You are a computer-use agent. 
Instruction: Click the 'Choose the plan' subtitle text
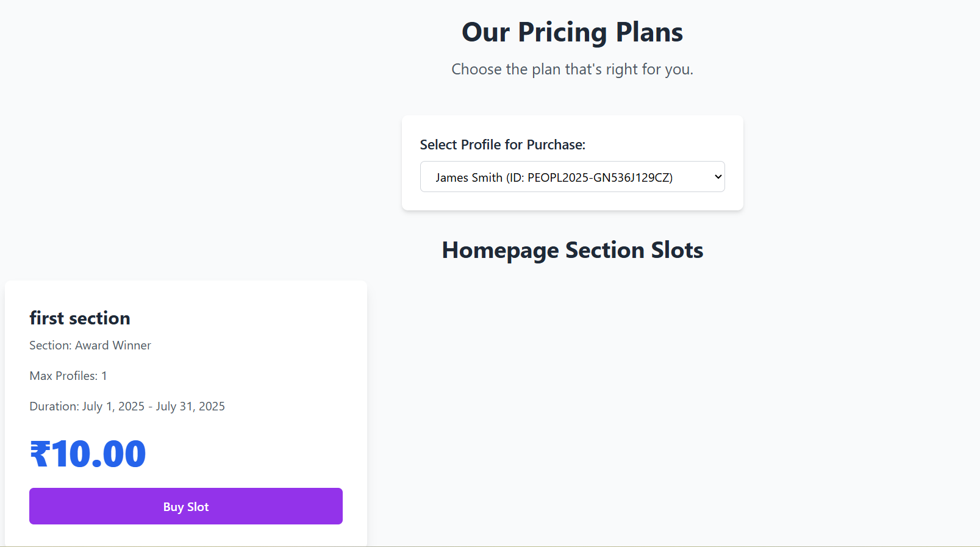(572, 70)
